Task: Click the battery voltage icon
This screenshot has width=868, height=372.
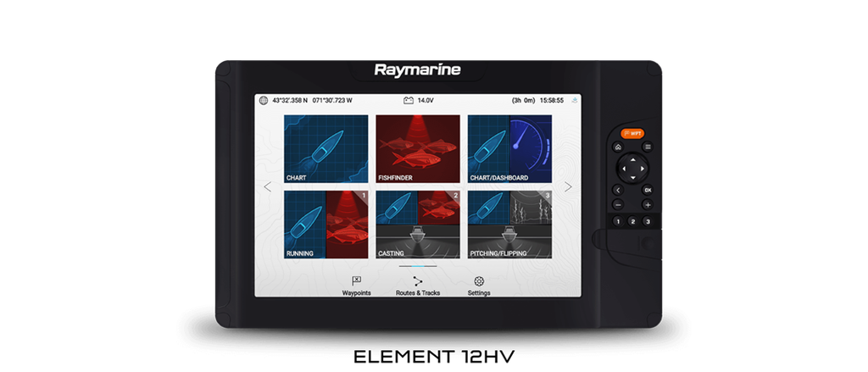Action: [409, 100]
